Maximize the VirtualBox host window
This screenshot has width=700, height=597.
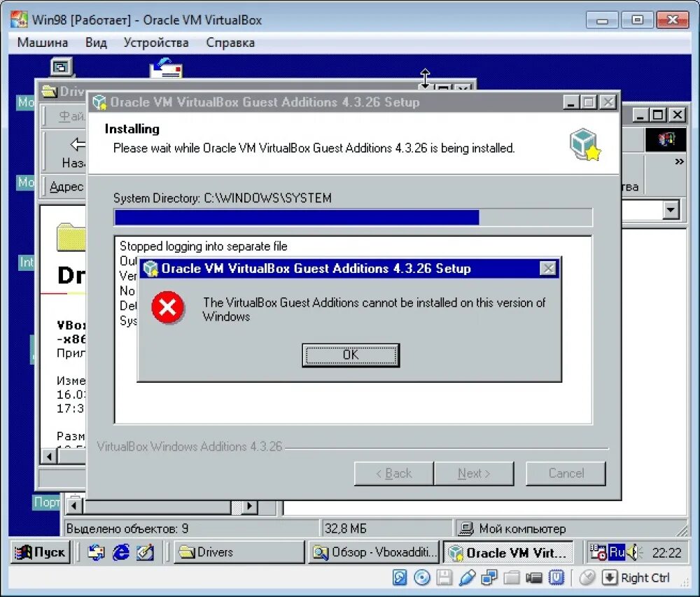[x=638, y=20]
